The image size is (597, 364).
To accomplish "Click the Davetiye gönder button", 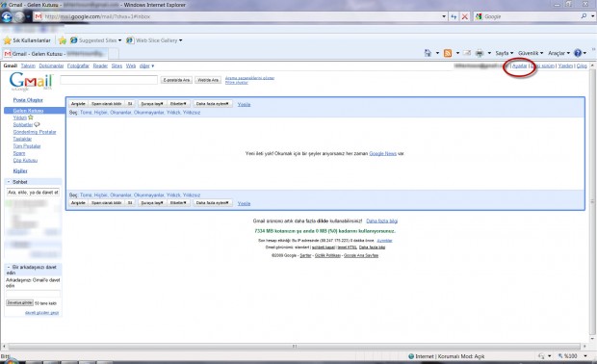I will 20,302.
